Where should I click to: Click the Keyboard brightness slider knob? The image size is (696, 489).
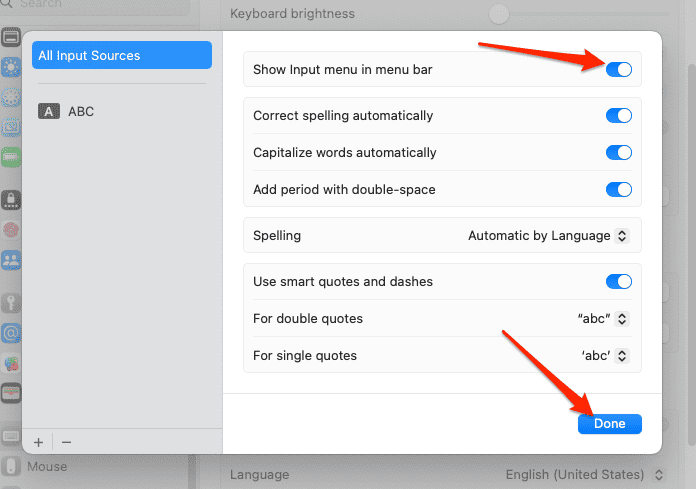point(499,14)
